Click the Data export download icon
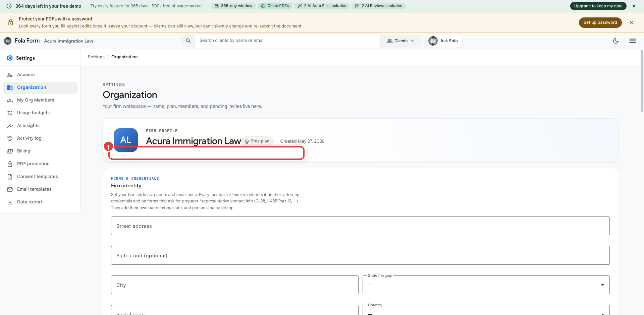 click(x=10, y=202)
